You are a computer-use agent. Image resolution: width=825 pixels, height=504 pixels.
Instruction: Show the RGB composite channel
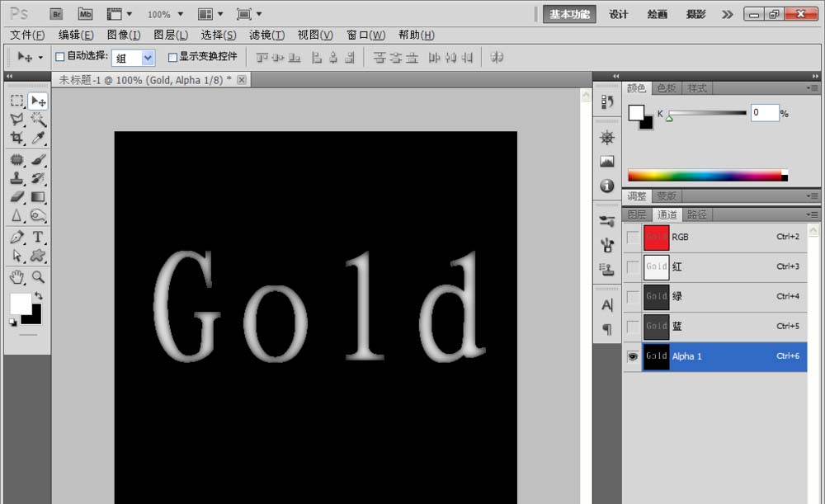tap(633, 238)
